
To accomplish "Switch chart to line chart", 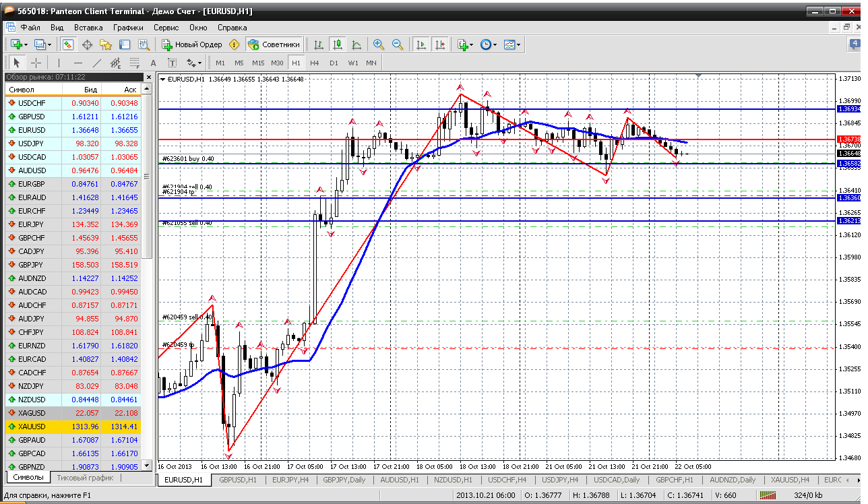I will (356, 44).
